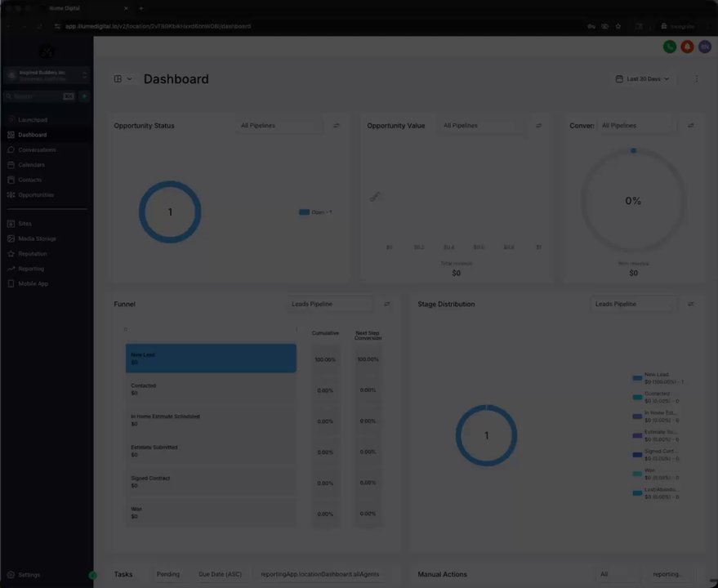Bookmark this page with star icon
The width and height of the screenshot is (718, 588).
(x=618, y=27)
